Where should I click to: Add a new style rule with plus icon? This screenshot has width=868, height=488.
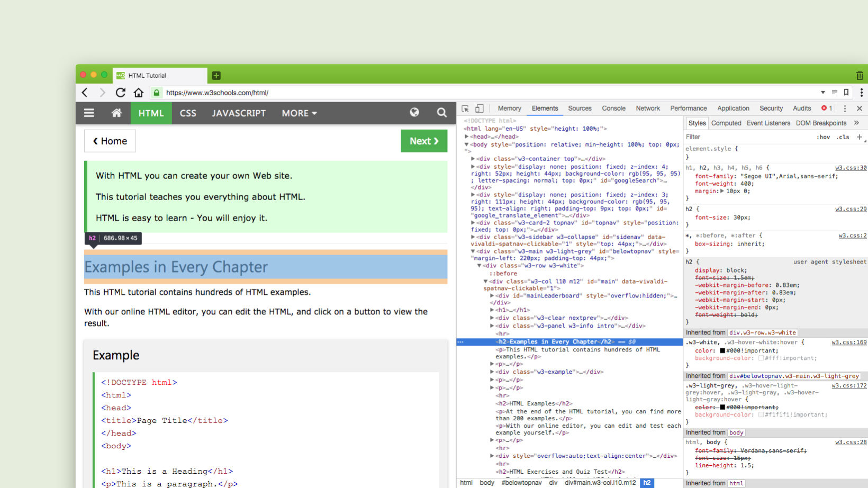(x=859, y=137)
